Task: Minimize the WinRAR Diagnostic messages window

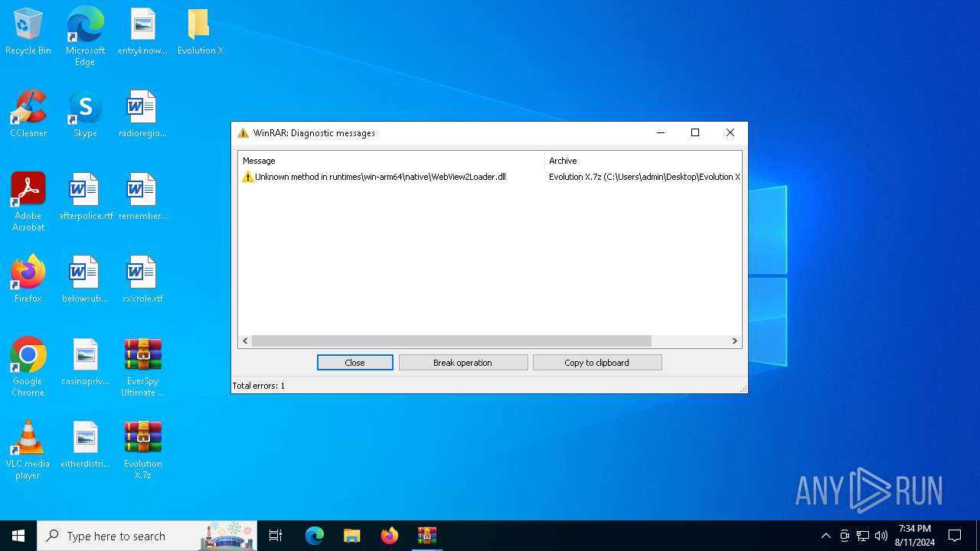Action: [x=661, y=132]
